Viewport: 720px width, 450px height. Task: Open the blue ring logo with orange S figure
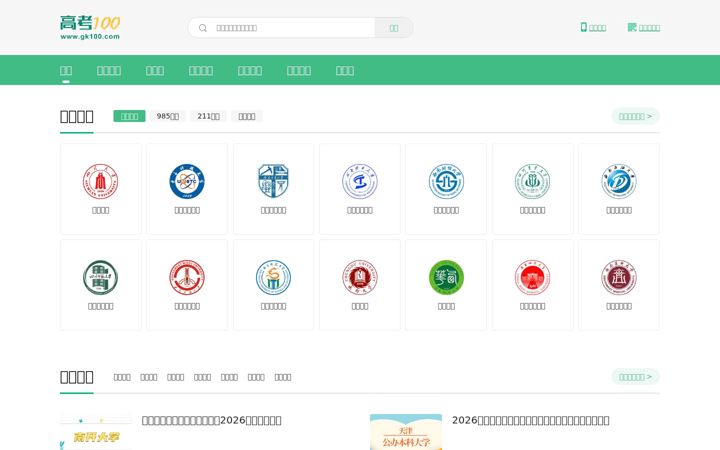[273, 277]
